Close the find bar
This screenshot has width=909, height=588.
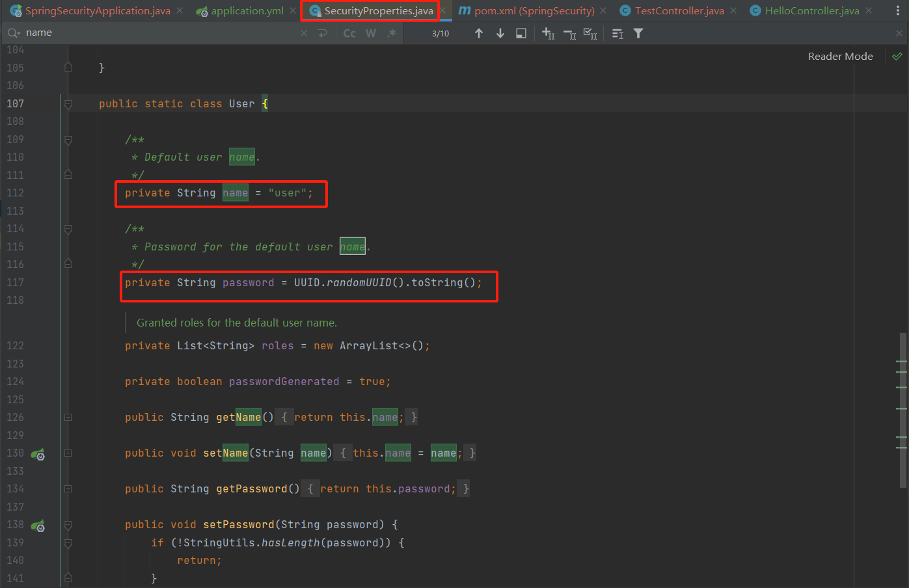pyautogui.click(x=899, y=33)
